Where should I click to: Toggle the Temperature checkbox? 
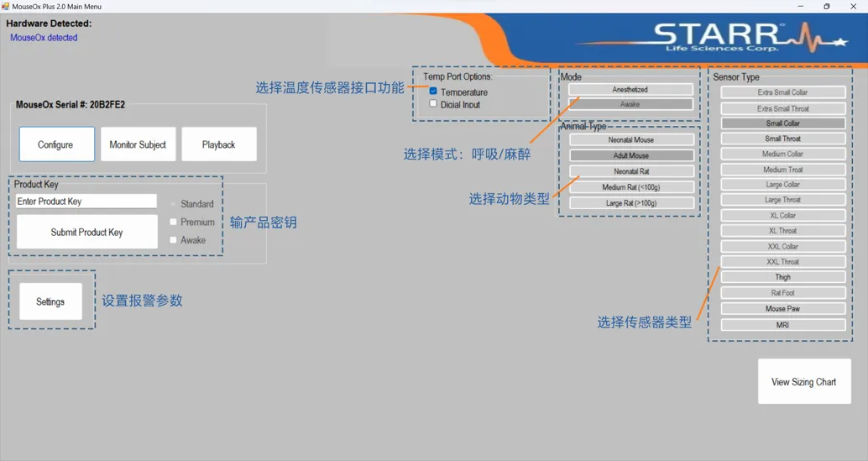pos(433,92)
